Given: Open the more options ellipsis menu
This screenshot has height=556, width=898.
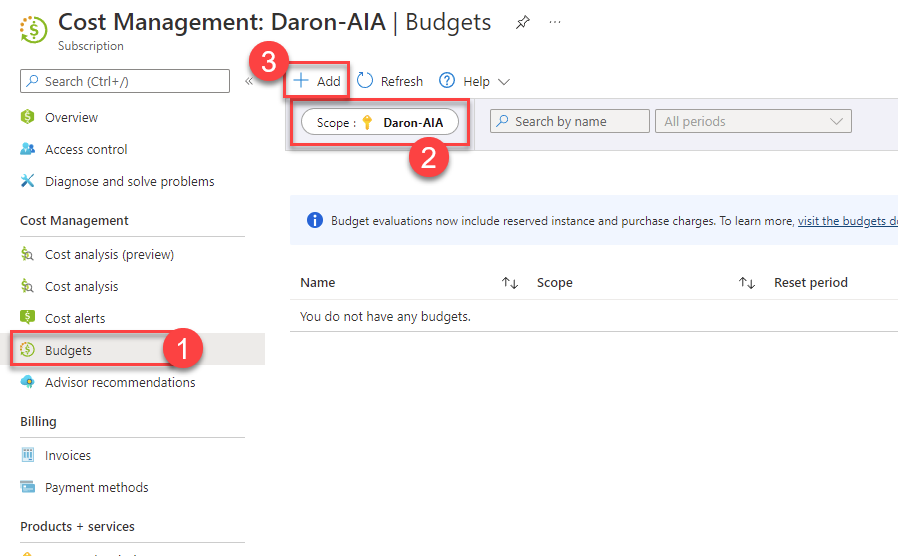Looking at the screenshot, I should tap(554, 22).
